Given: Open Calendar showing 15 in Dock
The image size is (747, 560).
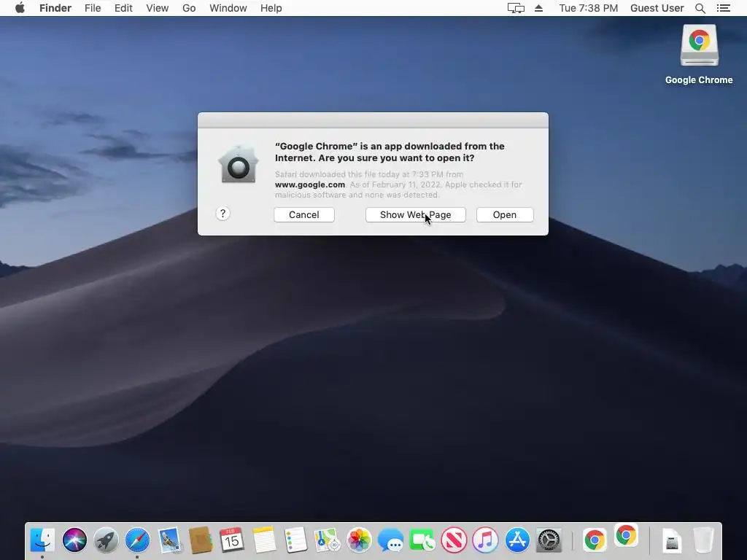Looking at the screenshot, I should (232, 540).
